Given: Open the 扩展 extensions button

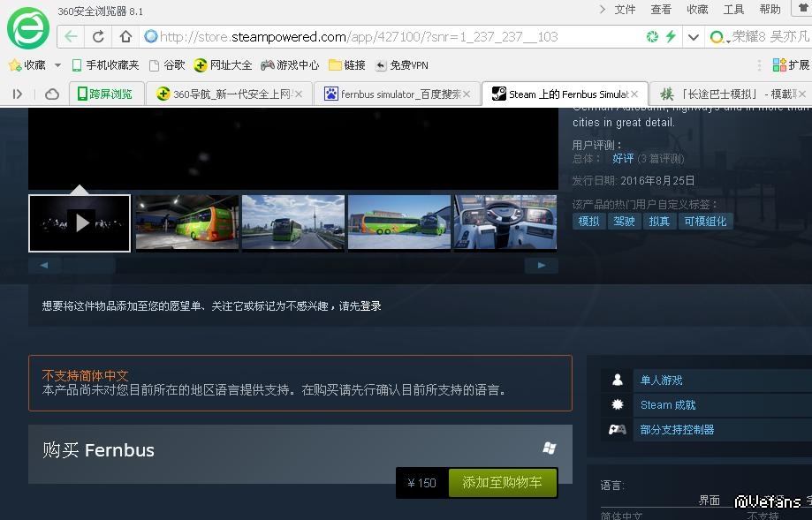Looking at the screenshot, I should 791,65.
